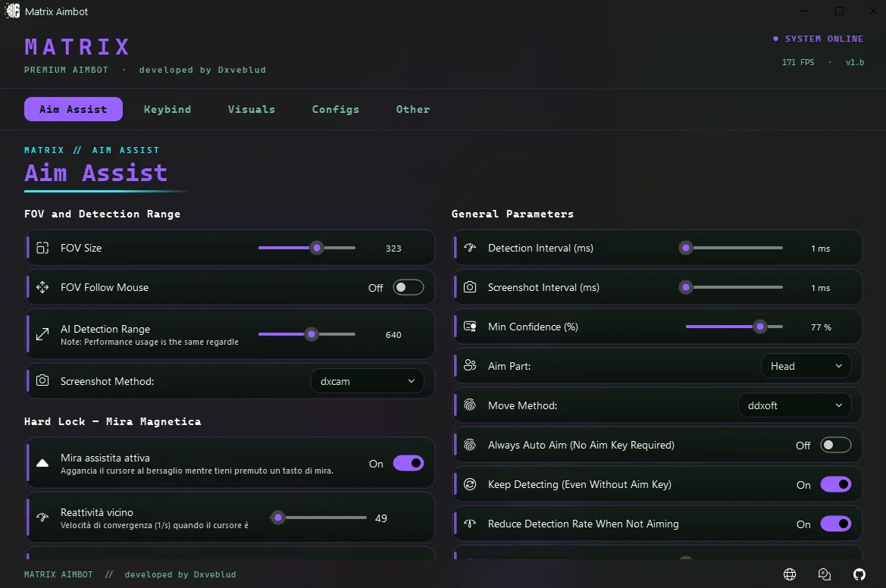Click the AI Detection Range slider handle
886x588 pixels.
point(312,334)
